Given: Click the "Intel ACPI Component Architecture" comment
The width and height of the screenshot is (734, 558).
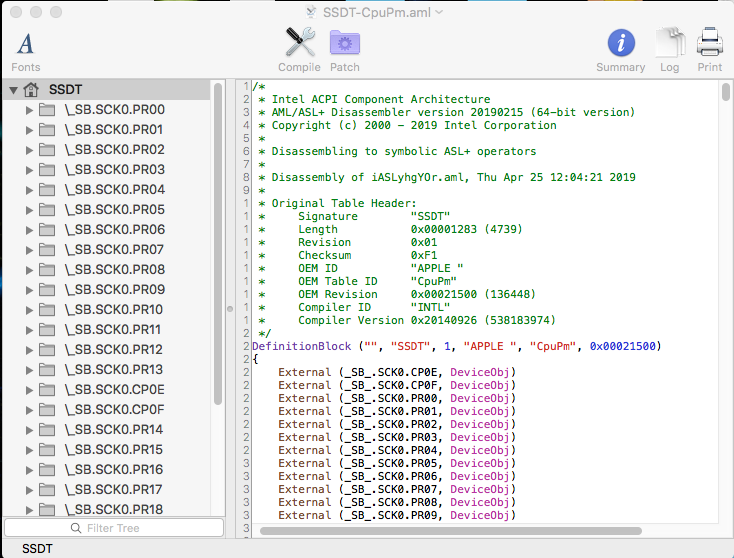Looking at the screenshot, I should coord(381,99).
